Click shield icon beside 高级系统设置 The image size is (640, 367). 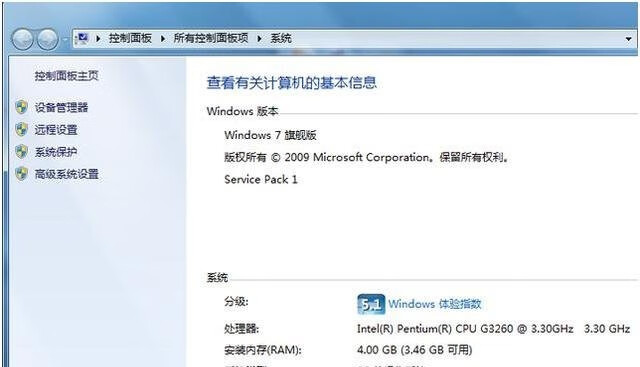(21, 174)
